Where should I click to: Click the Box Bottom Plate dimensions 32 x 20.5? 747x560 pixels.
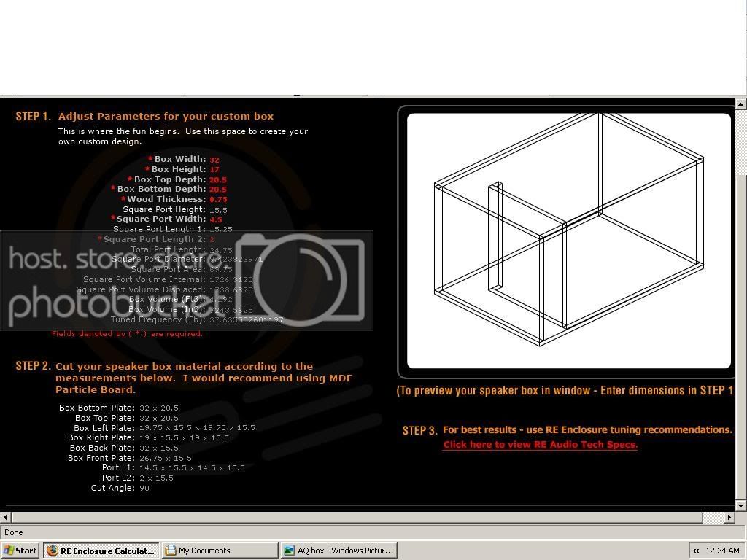click(x=158, y=408)
